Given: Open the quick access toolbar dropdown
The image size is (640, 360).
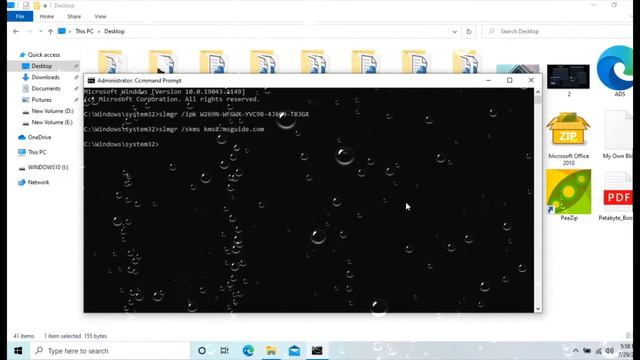Looking at the screenshot, I should coord(45,6).
